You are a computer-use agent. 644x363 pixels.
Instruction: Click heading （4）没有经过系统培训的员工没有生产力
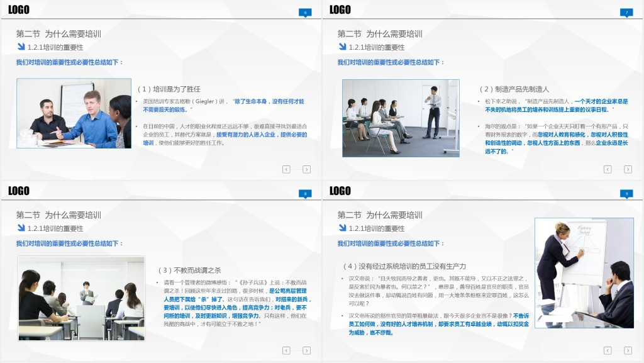(x=404, y=266)
